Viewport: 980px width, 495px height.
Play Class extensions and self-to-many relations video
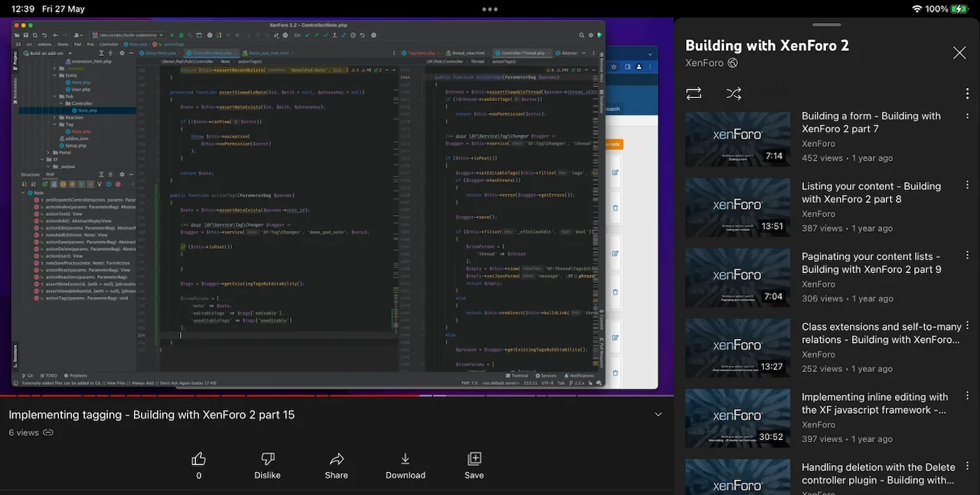click(x=737, y=348)
